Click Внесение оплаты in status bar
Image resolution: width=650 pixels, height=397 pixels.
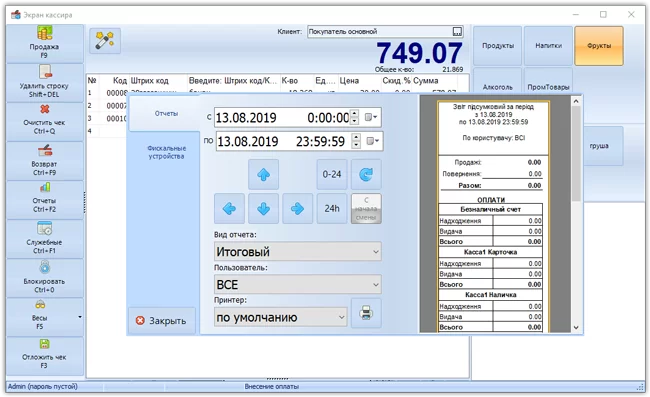(272, 386)
